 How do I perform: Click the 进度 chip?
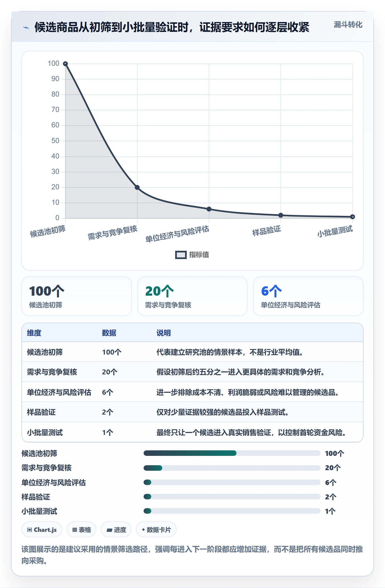coord(116,529)
